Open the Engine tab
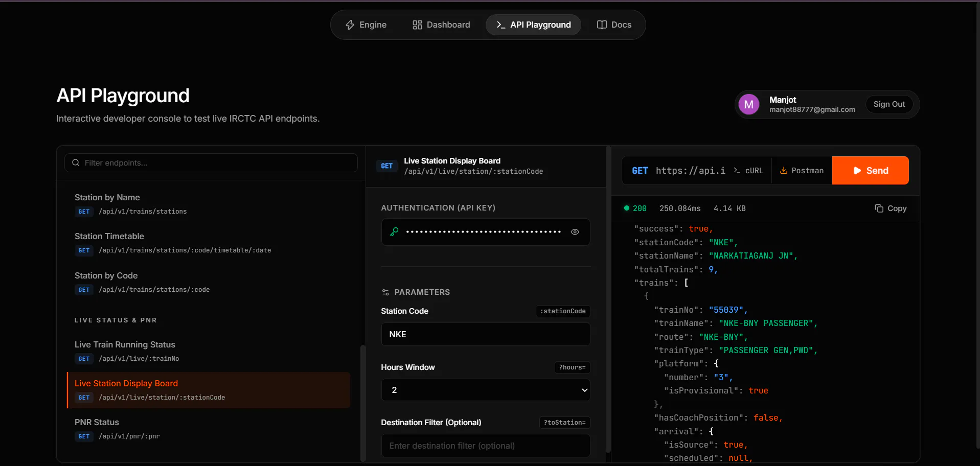Image resolution: width=980 pixels, height=466 pixels. pos(366,25)
